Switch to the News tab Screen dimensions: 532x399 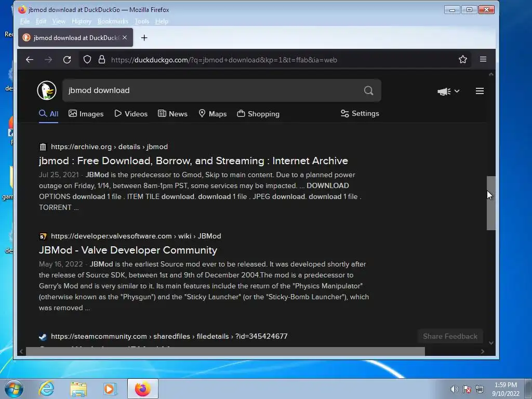tap(172, 114)
